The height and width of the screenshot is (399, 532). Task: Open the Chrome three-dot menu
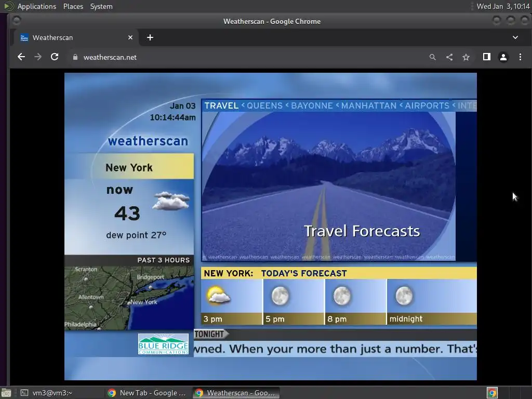520,57
